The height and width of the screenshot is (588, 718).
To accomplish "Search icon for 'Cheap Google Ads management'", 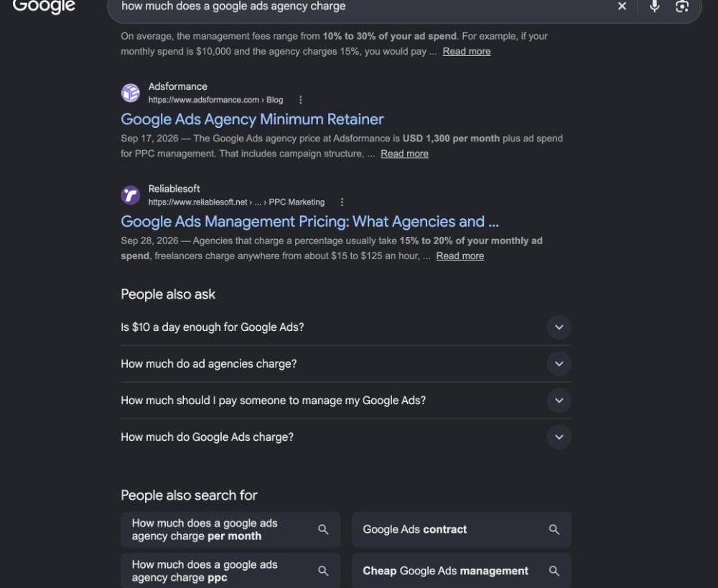I will [554, 571].
